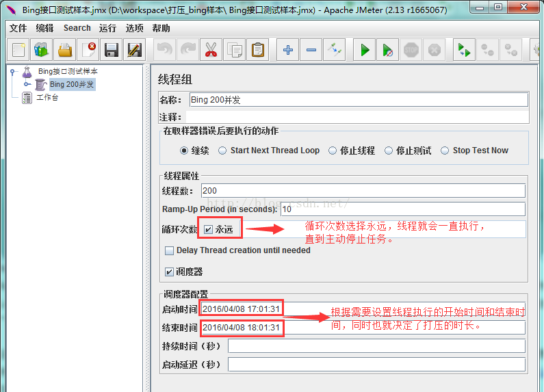
Task: Click the 注释 comment field
Action: pos(357,117)
